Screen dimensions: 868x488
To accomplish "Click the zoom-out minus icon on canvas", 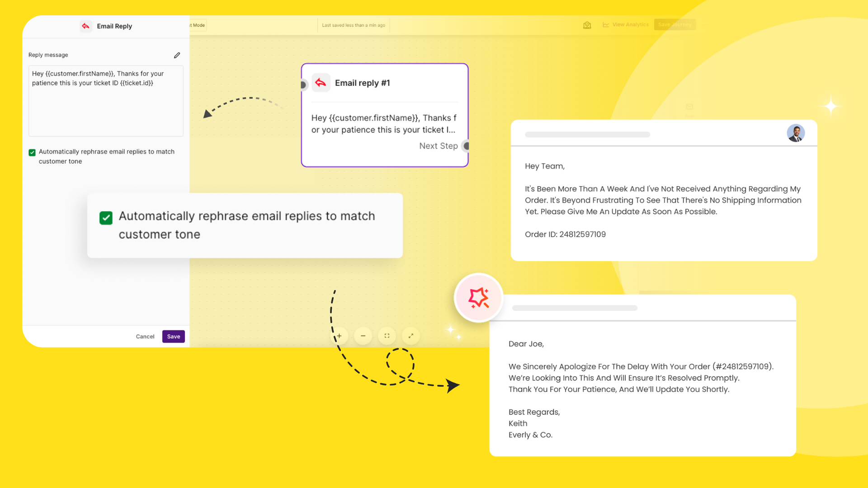I will coord(363,336).
